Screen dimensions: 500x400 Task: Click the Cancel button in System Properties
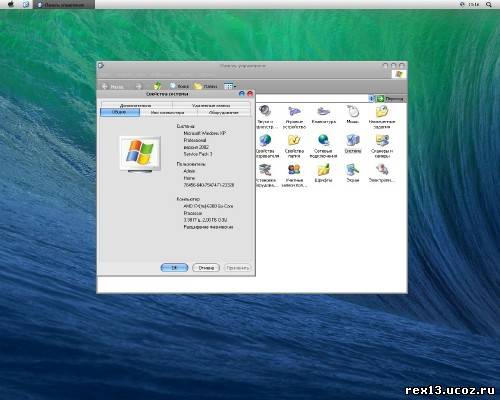coord(206,268)
